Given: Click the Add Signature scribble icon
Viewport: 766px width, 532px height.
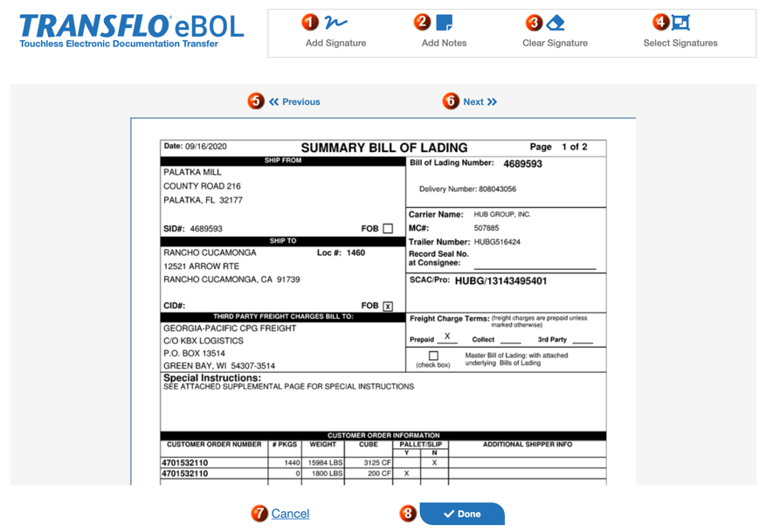Looking at the screenshot, I should tap(336, 23).
